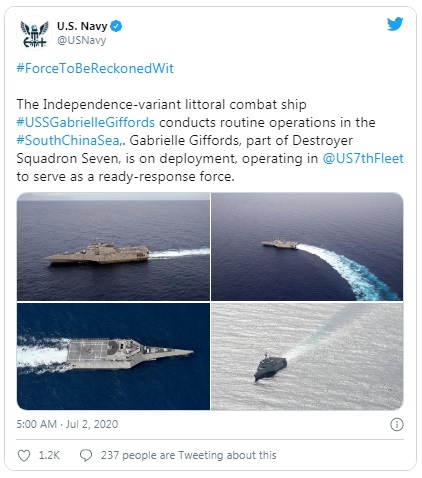422x478 pixels.
Task: Visit the @US7thFleet mention
Action: click(363, 158)
